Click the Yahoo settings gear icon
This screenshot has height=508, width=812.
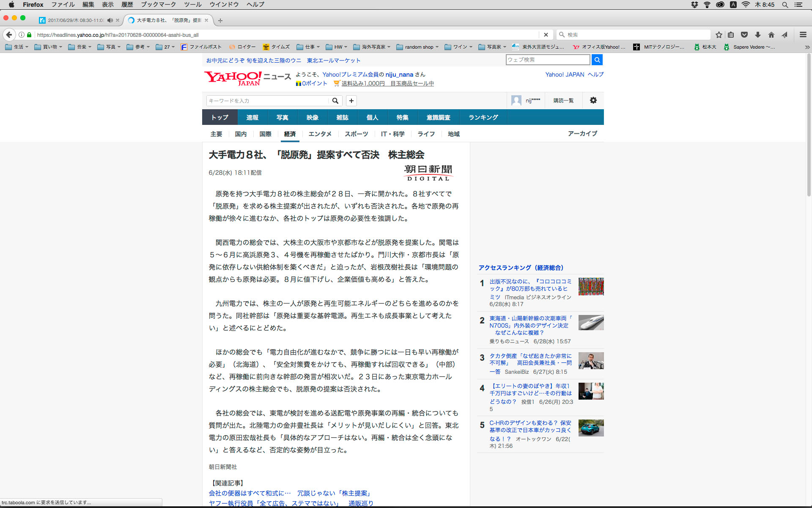pyautogui.click(x=593, y=100)
